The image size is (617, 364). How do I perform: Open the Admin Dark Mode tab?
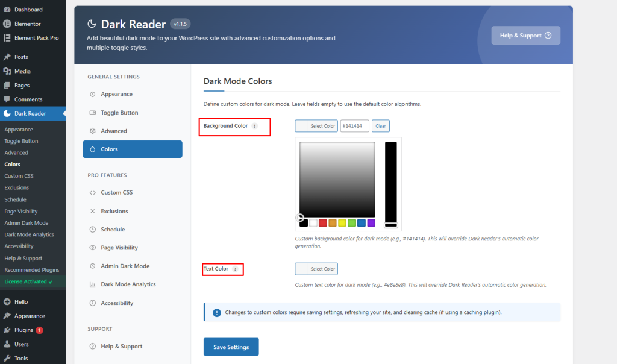tap(132, 266)
